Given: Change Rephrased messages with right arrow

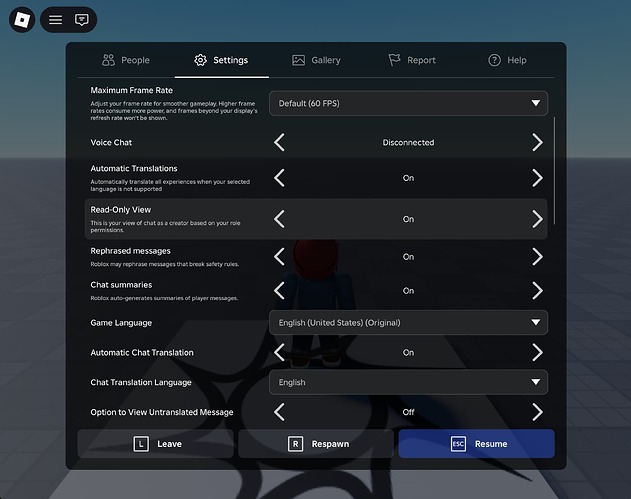Looking at the screenshot, I should [537, 257].
